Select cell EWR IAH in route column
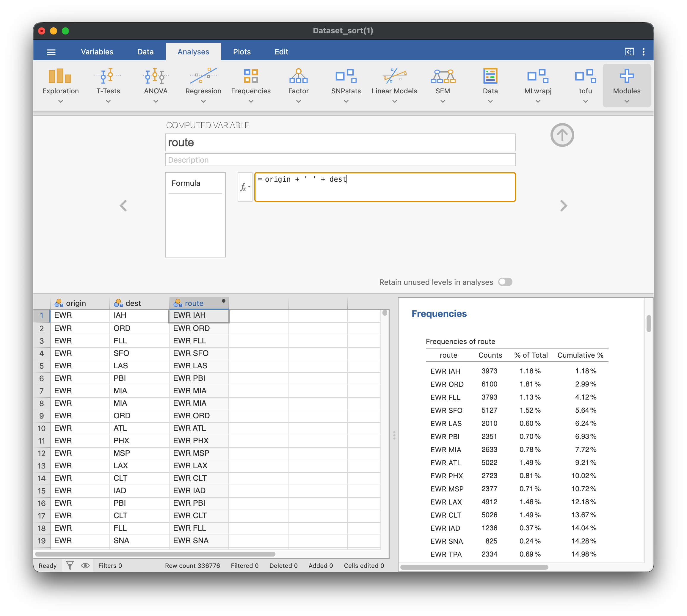This screenshot has height=616, width=687. 199,315
